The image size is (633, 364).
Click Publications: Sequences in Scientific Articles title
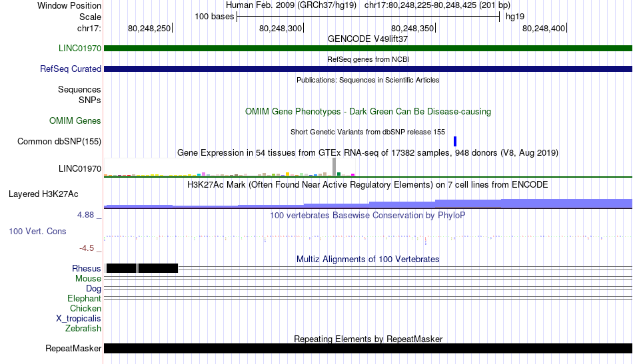click(x=368, y=81)
